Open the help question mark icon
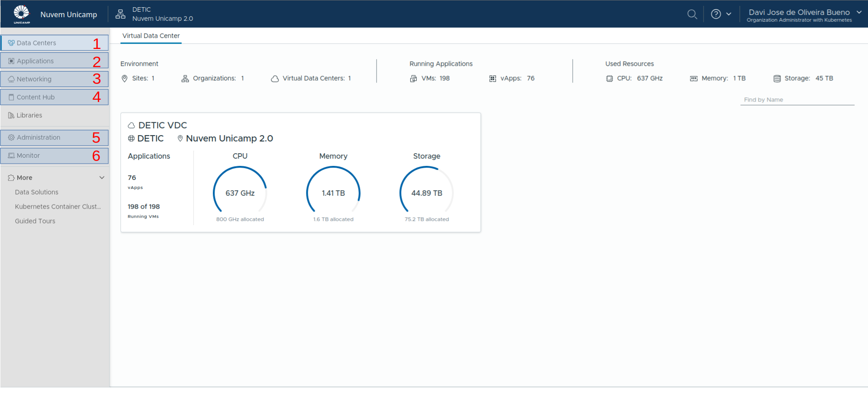Viewport: 868px width, 403px height. [716, 14]
